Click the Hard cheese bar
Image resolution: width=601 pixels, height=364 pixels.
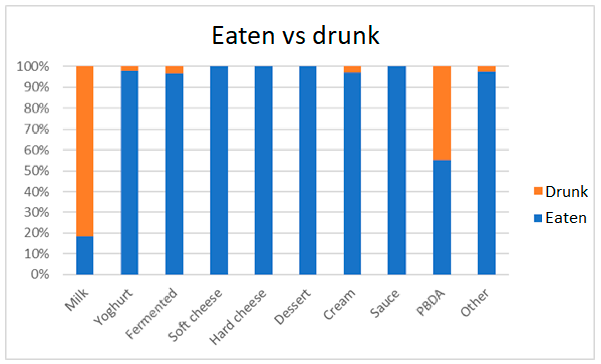click(x=263, y=170)
